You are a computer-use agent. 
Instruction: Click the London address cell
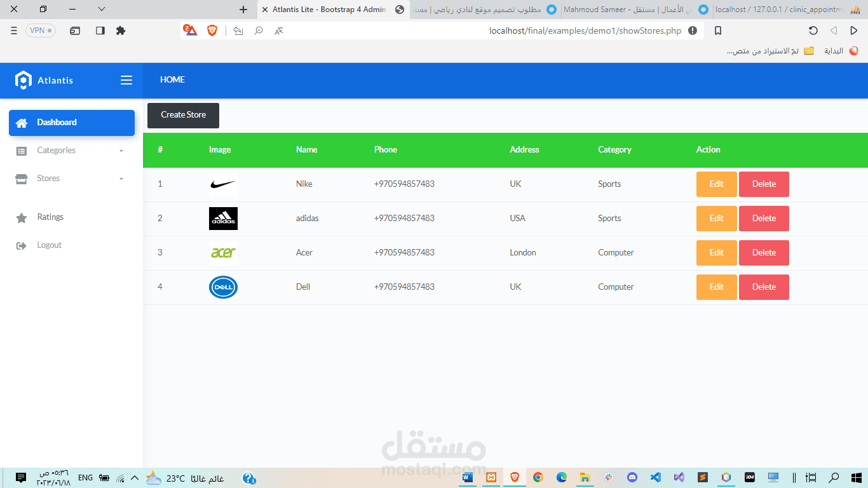coord(523,253)
